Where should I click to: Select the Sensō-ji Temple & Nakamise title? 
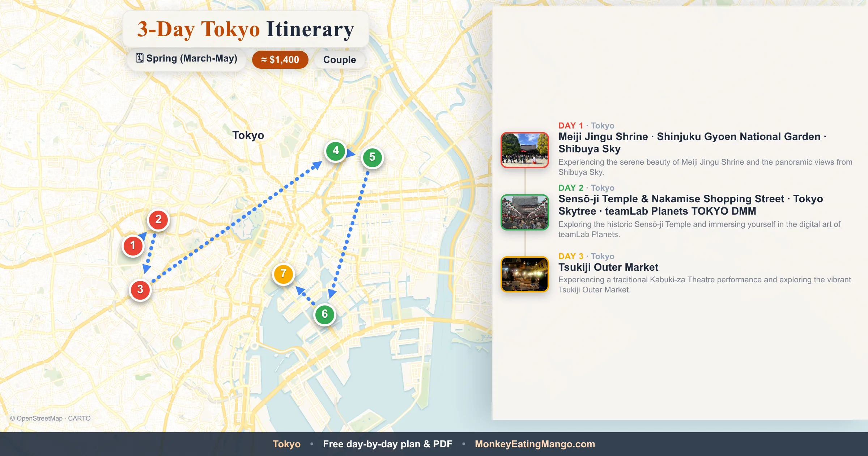691,205
